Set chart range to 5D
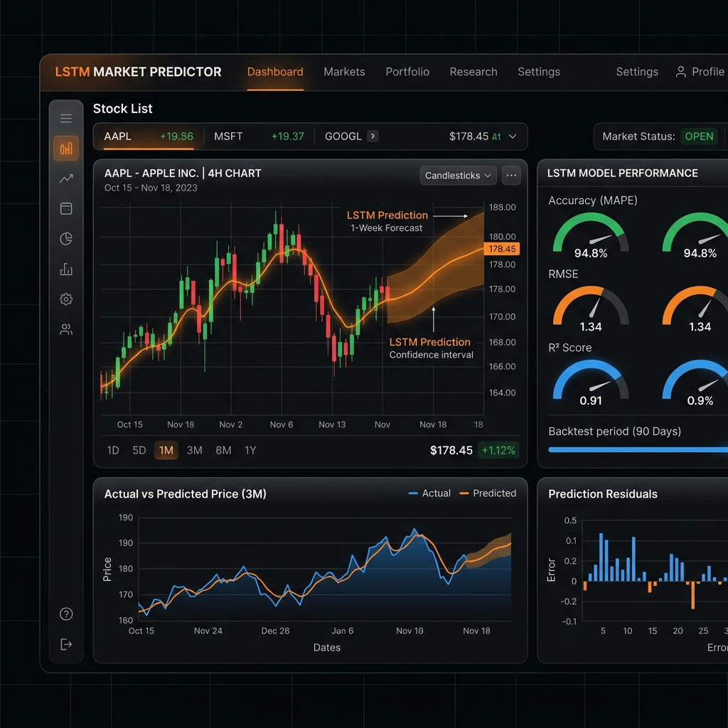This screenshot has width=728, height=728. coord(139,450)
